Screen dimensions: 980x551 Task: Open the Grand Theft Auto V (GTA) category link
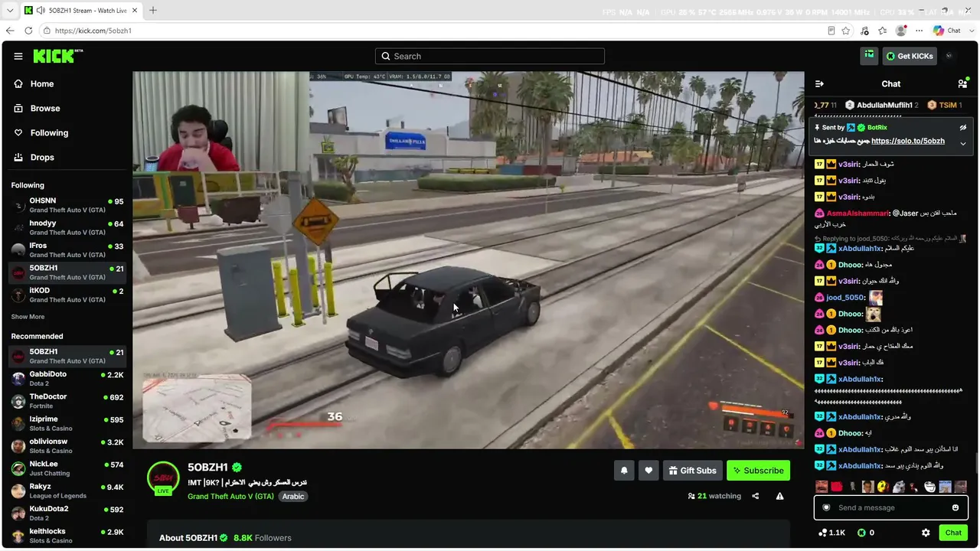click(230, 496)
